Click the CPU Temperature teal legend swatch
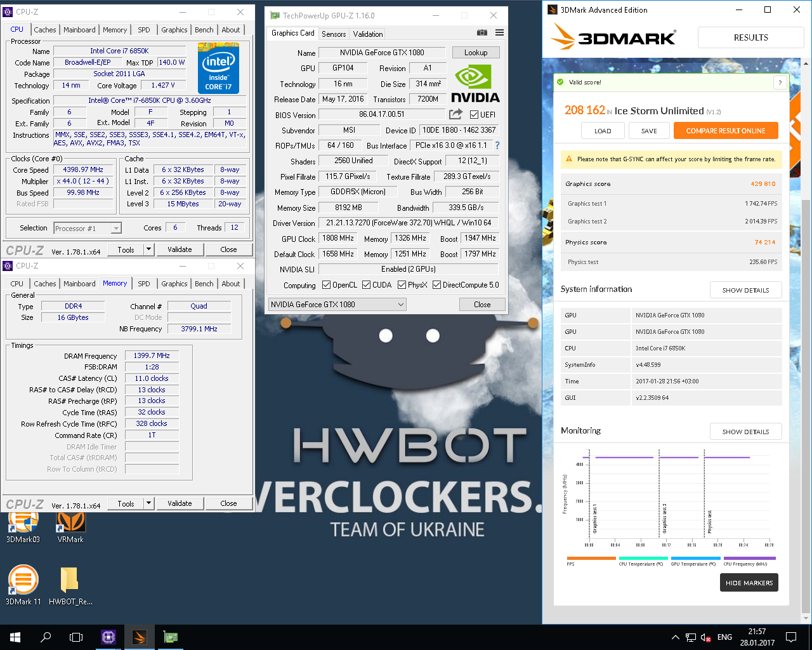 (643, 558)
